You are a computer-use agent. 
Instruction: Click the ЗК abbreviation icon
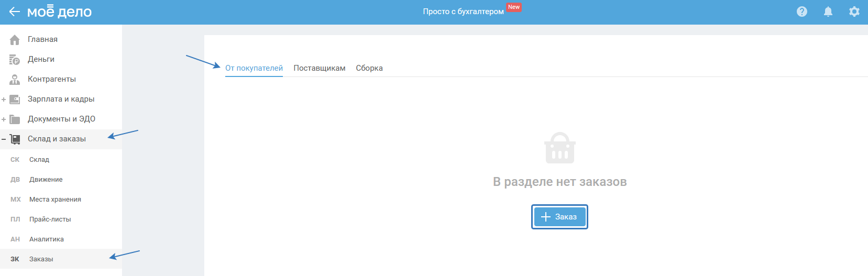coord(15,259)
